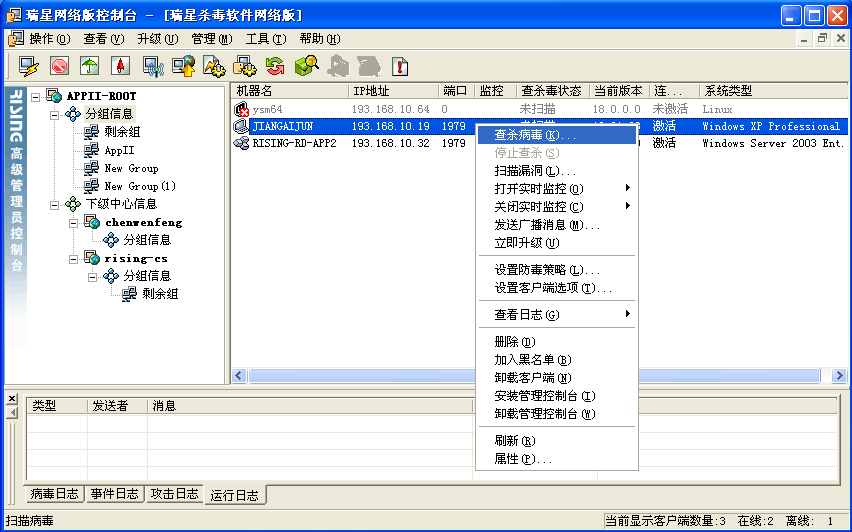Click the scan-virus computer lightning toolbar icon

click(28, 66)
